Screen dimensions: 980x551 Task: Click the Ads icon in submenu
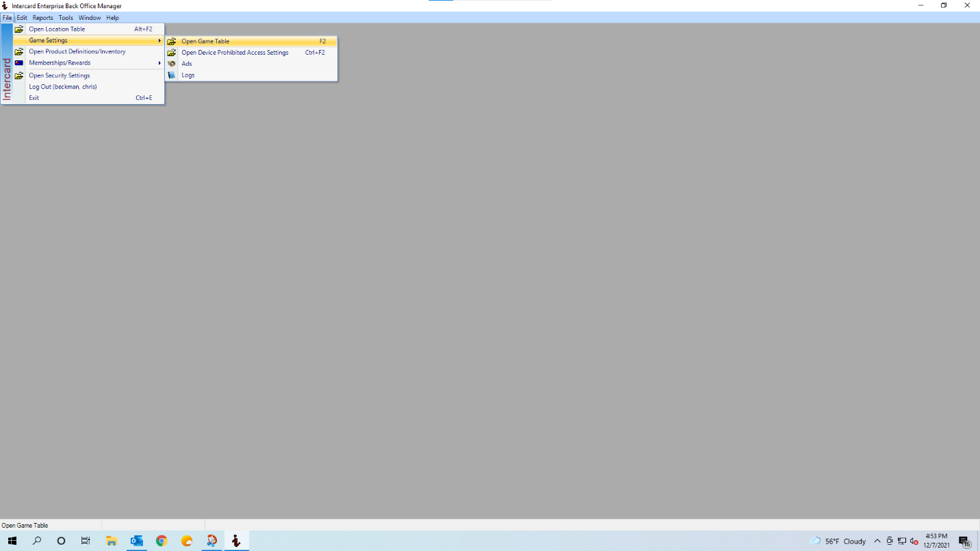click(x=172, y=64)
